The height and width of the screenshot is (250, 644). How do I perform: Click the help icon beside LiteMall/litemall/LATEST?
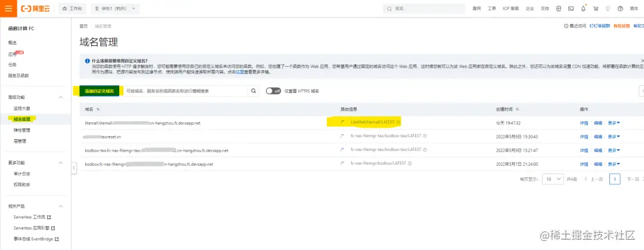[398, 122]
